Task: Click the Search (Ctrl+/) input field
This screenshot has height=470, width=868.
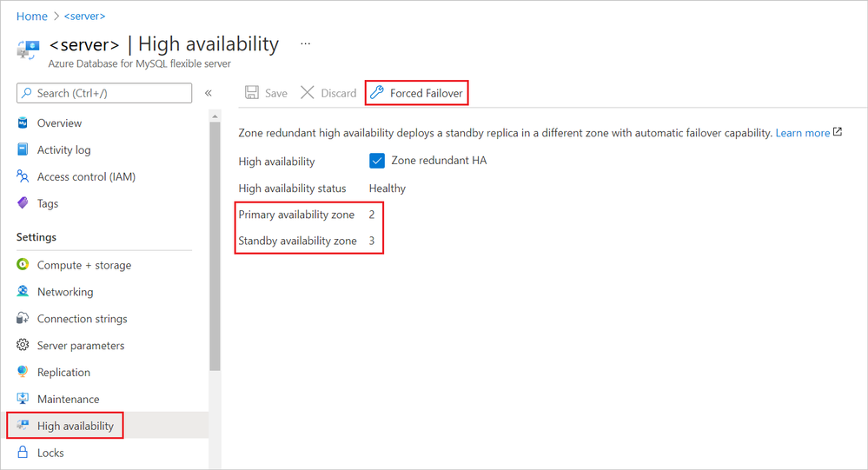Action: tap(104, 93)
